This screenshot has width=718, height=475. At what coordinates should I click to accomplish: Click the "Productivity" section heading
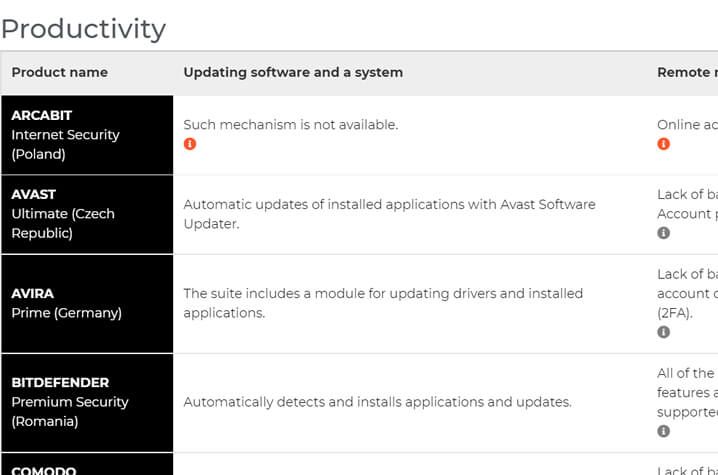[x=83, y=28]
